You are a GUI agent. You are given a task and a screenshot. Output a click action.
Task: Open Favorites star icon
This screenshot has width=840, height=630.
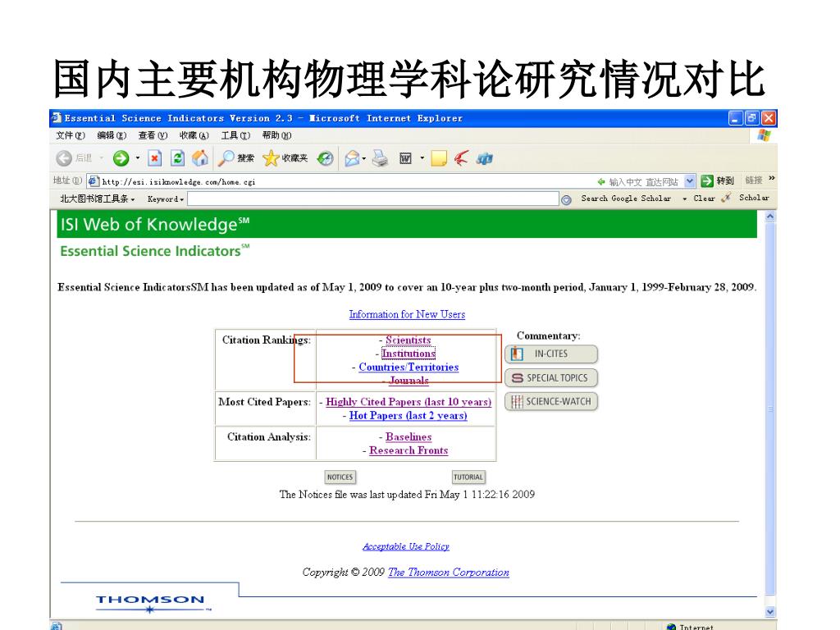[271, 158]
